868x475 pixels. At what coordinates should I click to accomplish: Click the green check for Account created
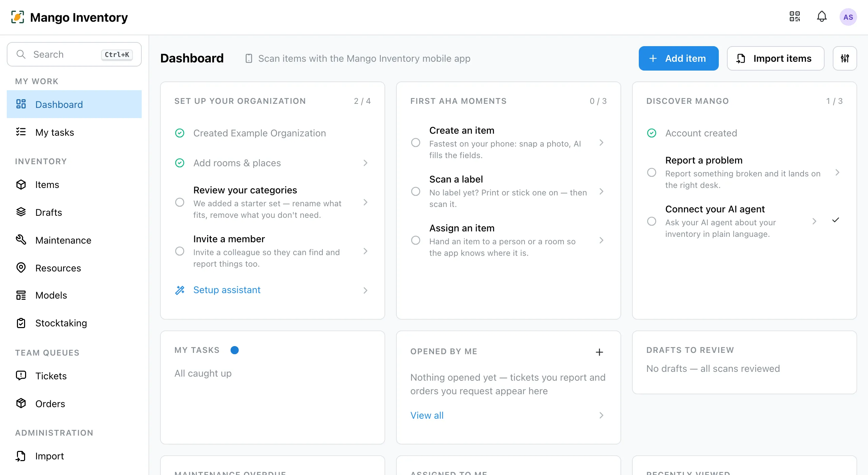tap(652, 133)
